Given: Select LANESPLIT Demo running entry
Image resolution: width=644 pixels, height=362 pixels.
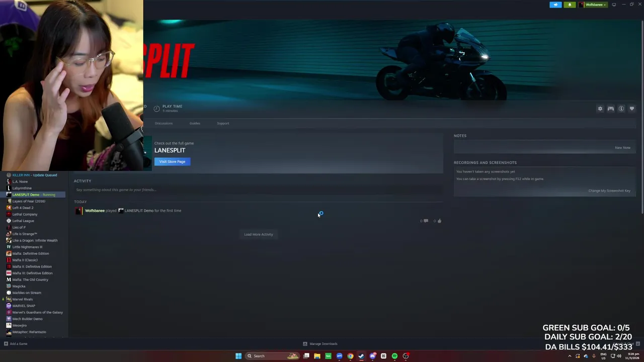Looking at the screenshot, I should (33, 195).
